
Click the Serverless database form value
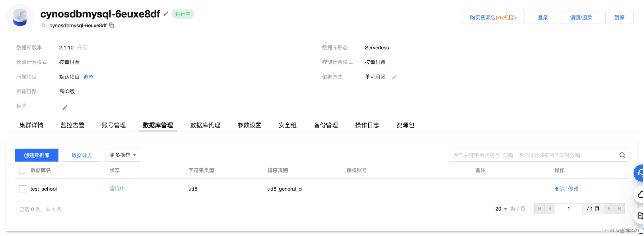(377, 48)
